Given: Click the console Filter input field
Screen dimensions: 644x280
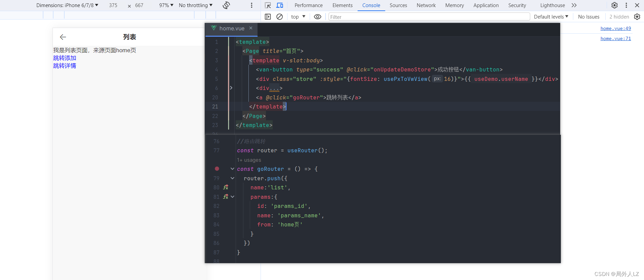Looking at the screenshot, I should tap(429, 17).
